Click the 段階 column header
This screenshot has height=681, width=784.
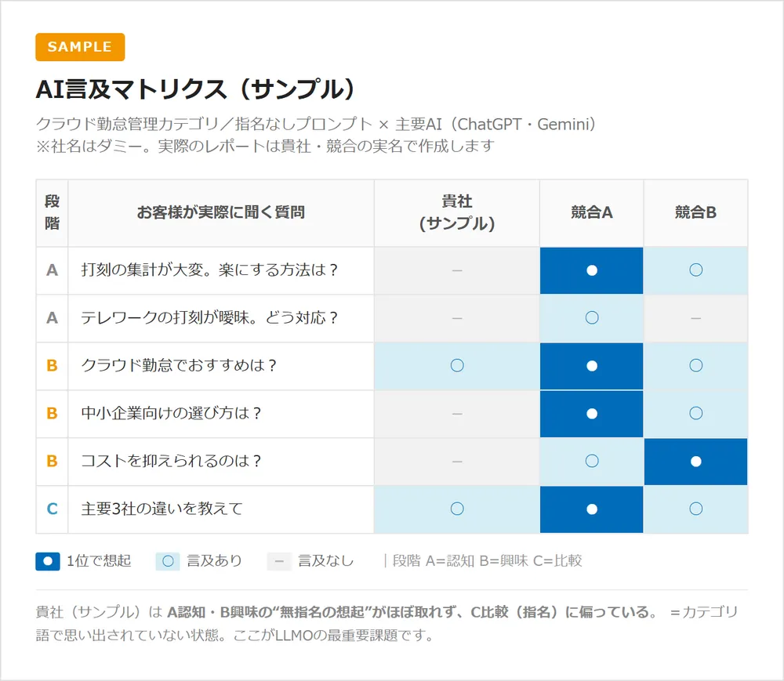click(52, 212)
